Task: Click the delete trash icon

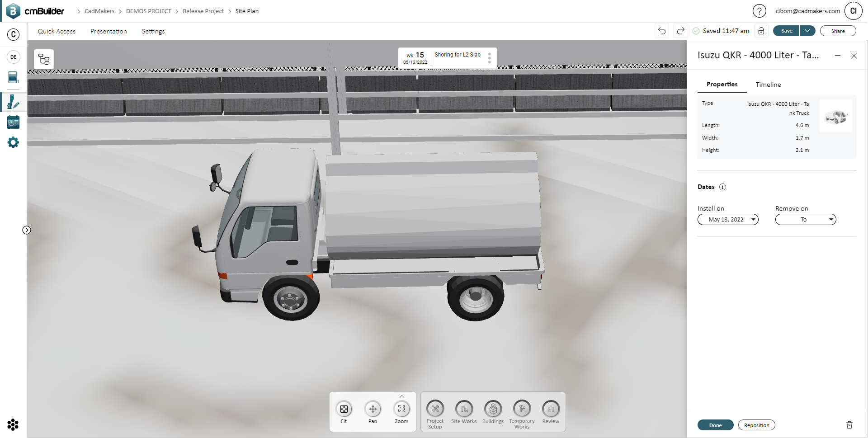Action: point(849,425)
